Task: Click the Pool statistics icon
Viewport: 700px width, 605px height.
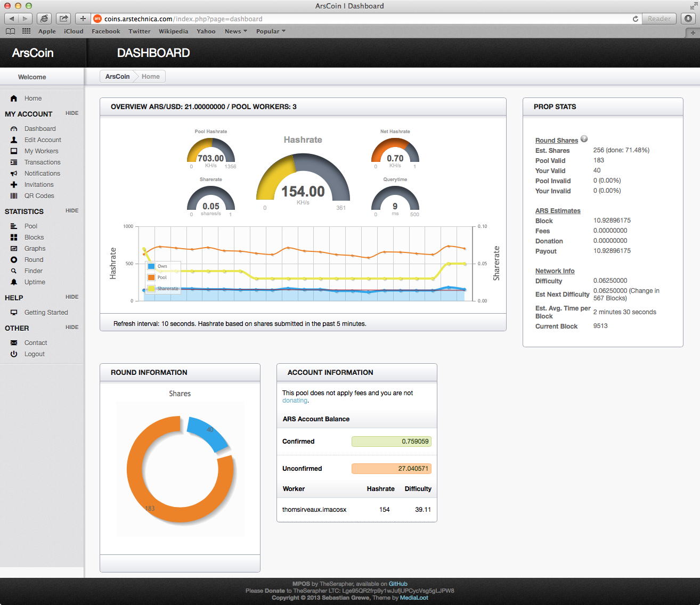Action: (14, 226)
